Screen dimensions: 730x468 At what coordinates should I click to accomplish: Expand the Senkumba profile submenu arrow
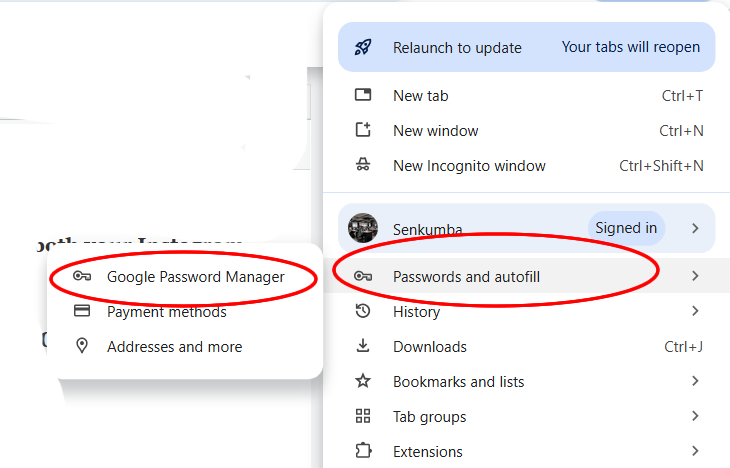tap(695, 229)
